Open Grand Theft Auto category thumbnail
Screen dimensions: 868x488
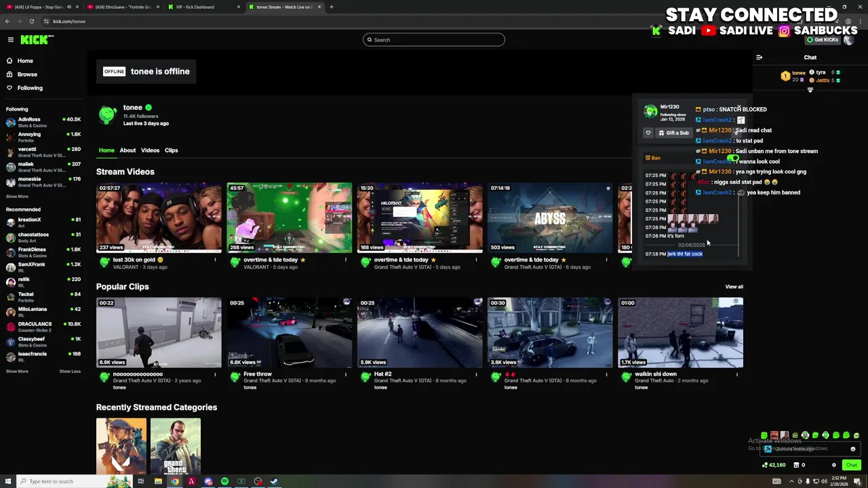tap(176, 446)
